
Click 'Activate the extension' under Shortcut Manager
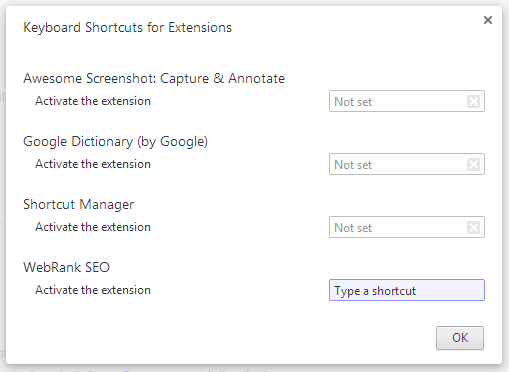tap(93, 227)
